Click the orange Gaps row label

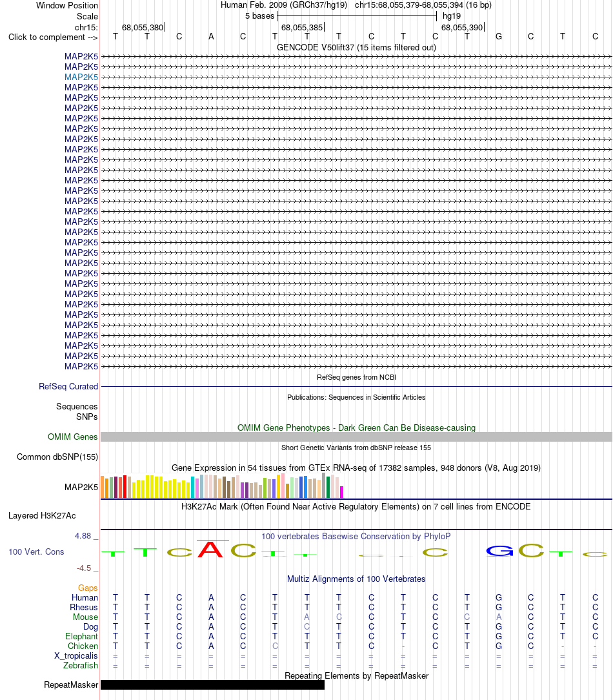pos(88,588)
